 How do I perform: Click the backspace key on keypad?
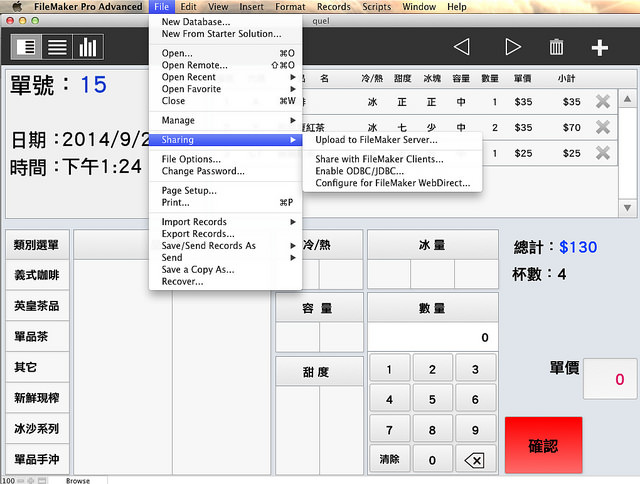point(475,460)
